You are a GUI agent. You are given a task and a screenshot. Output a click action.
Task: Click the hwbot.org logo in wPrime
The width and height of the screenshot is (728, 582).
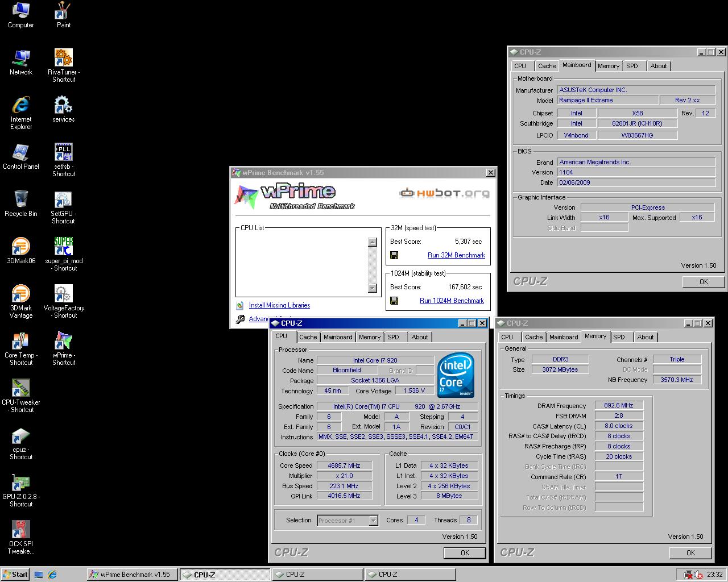point(444,193)
